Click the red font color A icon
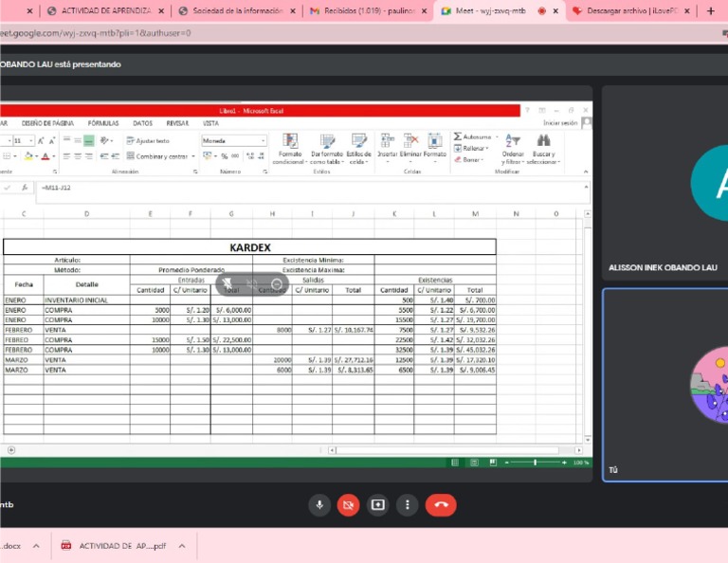 pos(45,156)
